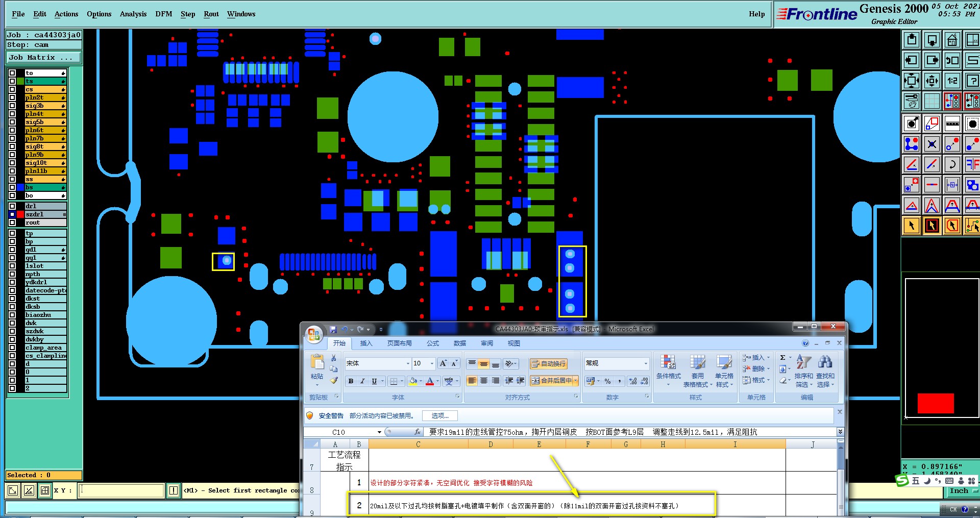Open Excel font color dropdown arrow

click(437, 381)
